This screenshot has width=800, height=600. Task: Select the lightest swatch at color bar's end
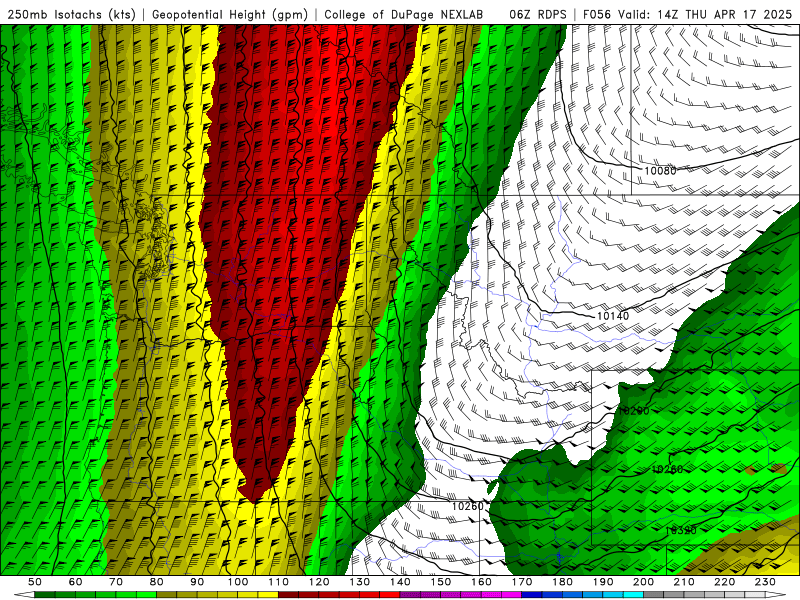point(755,595)
